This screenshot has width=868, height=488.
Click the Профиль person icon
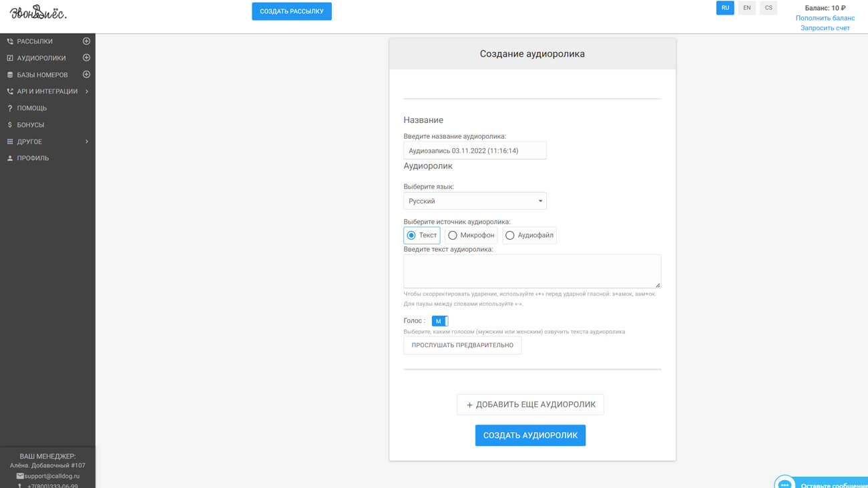10,158
